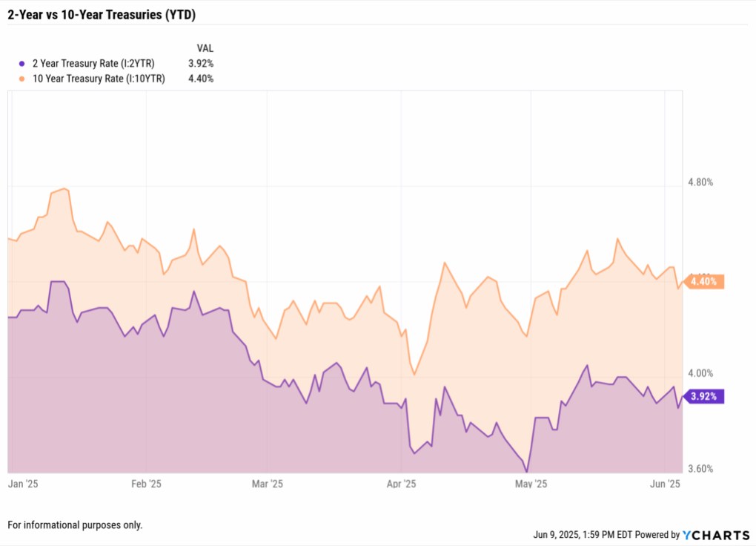Screen dimensions: 756x546
Task: Click the 4.40% value in legend
Action: 201,79
